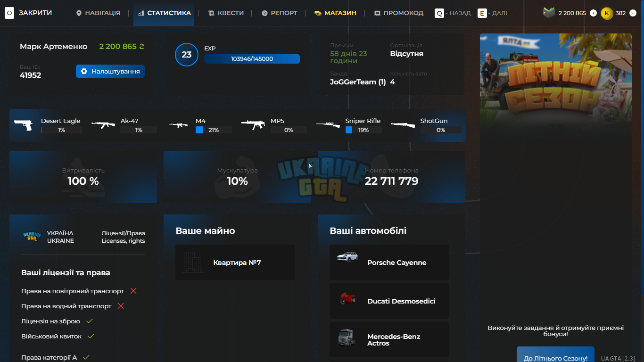Click the ShotGun skill bar at 0%

441,130
